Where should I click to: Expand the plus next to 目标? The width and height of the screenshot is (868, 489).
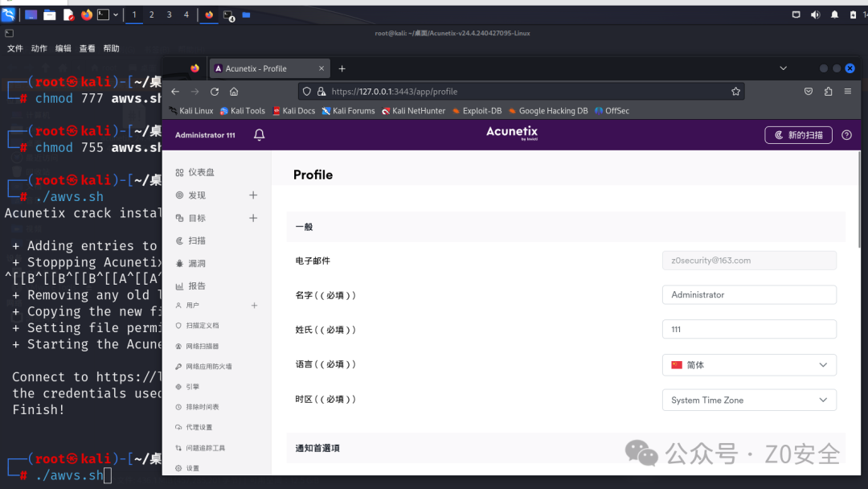253,218
